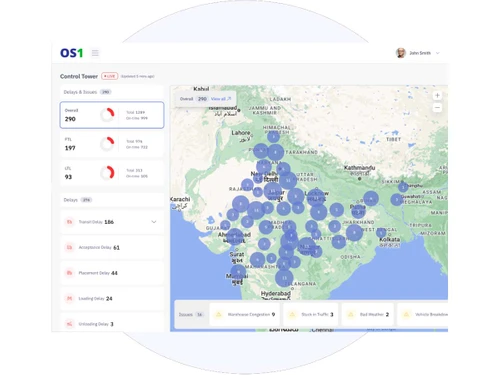This screenshot has height=375, width=500.
Task: Click the Overall donut chart
Action: (107, 115)
